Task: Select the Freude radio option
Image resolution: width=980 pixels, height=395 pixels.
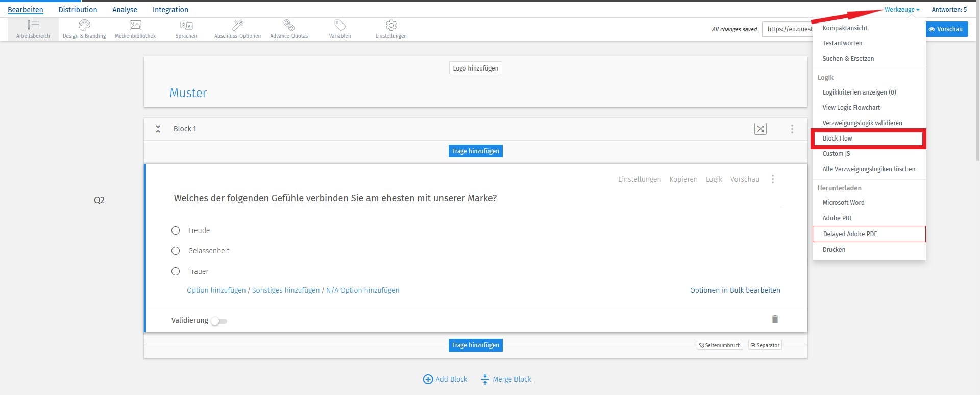Action: point(176,230)
